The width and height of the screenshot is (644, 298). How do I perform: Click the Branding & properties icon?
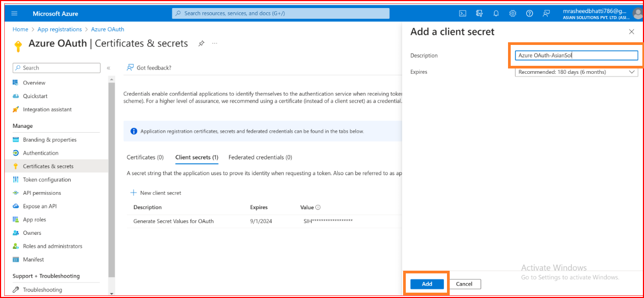[16, 140]
